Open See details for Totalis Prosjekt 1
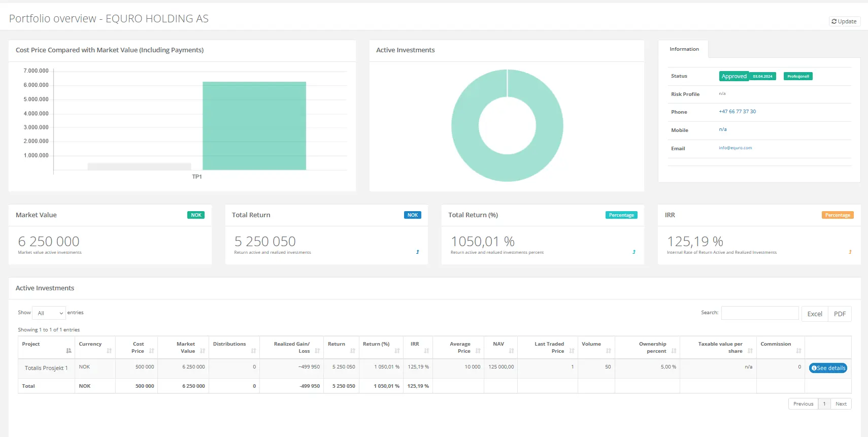 [x=828, y=368]
